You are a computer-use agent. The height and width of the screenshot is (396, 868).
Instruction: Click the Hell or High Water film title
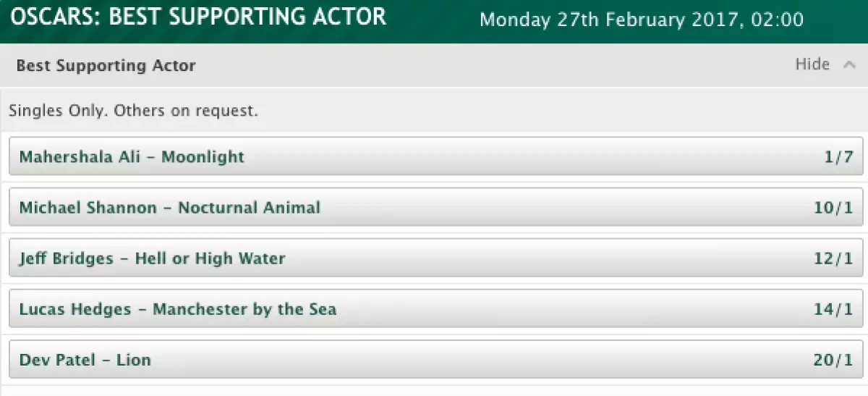click(x=210, y=258)
